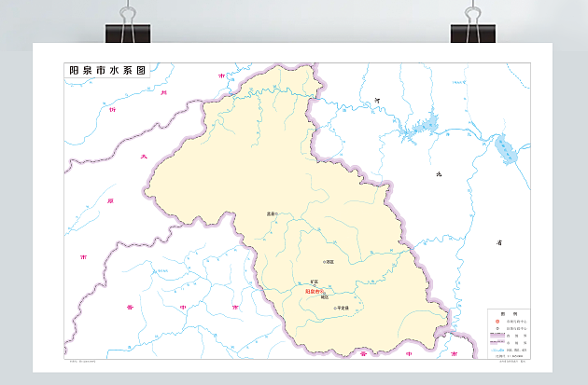Click the map title 阳泉市水系图
588x385 pixels.
coord(107,70)
